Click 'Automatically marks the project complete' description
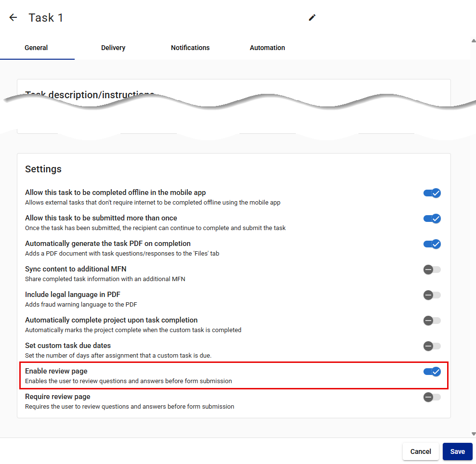Image resolution: width=476 pixels, height=464 pixels. tap(133, 330)
